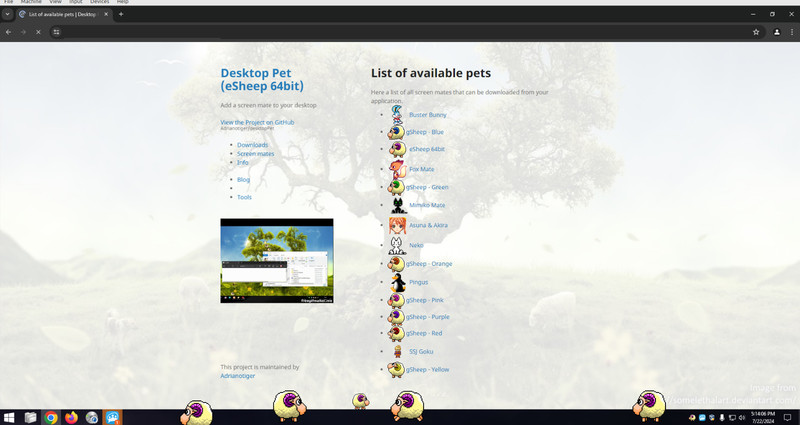The width and height of the screenshot is (800, 425).
Task: Click the white Neko cat icon
Action: click(397, 245)
